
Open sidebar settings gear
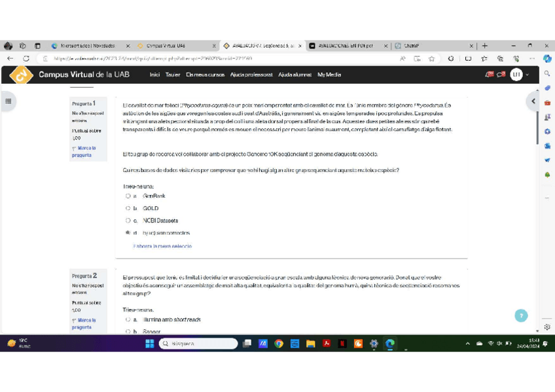tap(547, 327)
